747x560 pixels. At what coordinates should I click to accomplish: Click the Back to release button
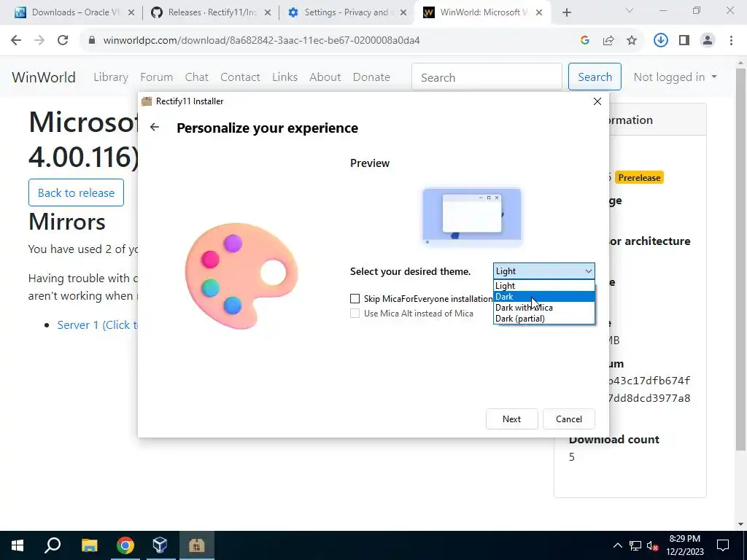76,192
